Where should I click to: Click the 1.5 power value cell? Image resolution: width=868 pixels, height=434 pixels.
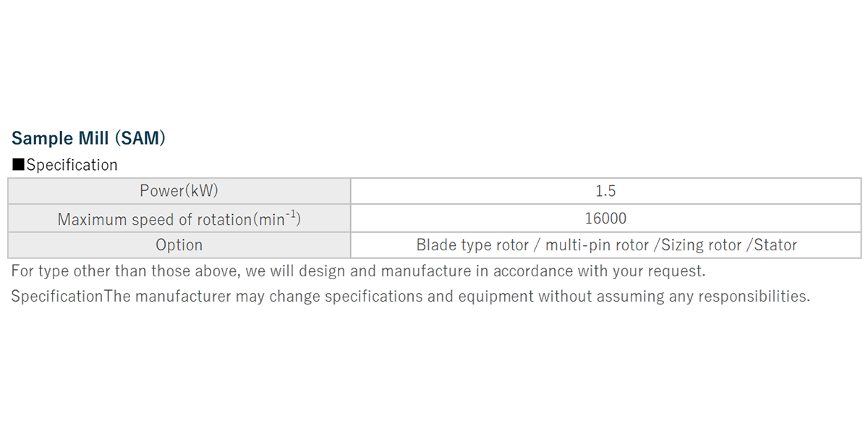[605, 191]
